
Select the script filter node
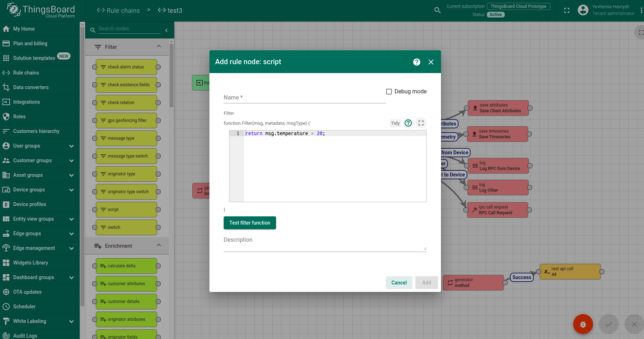(x=126, y=210)
